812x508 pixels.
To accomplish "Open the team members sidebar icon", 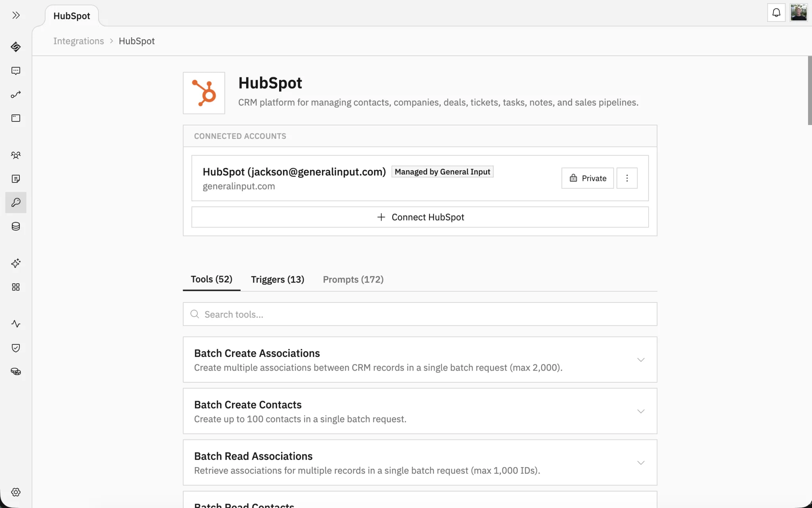I will pos(16,155).
